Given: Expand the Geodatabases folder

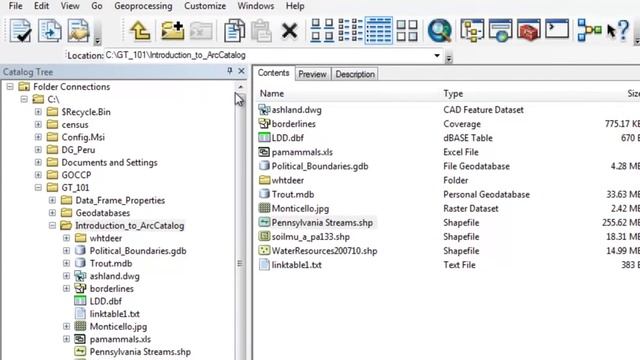Looking at the screenshot, I should 52,213.
